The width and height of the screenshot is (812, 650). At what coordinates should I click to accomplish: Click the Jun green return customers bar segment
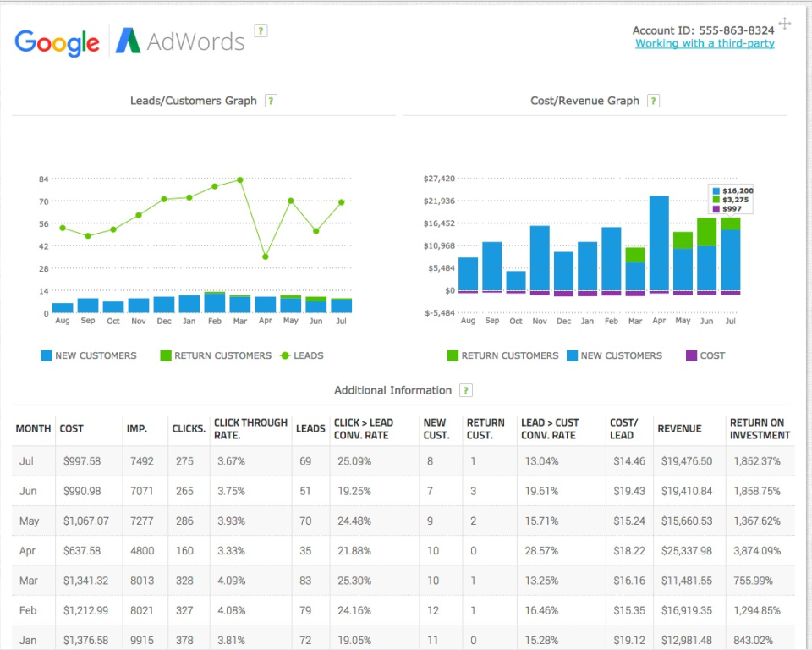[x=706, y=232]
